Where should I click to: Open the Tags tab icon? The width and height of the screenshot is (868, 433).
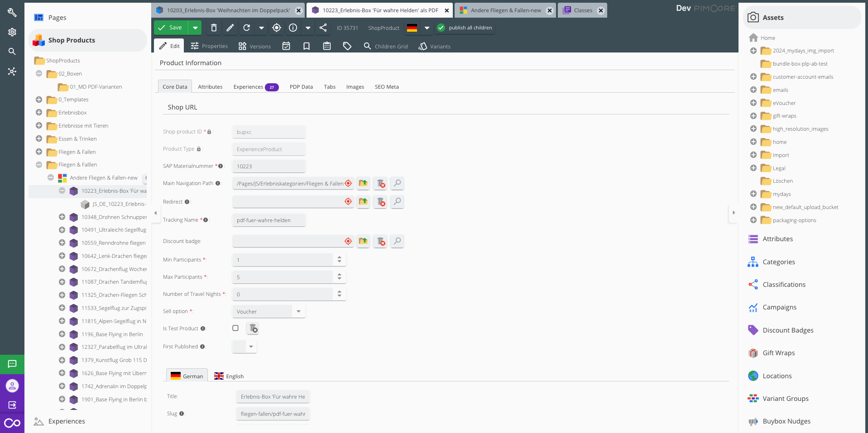click(x=347, y=46)
